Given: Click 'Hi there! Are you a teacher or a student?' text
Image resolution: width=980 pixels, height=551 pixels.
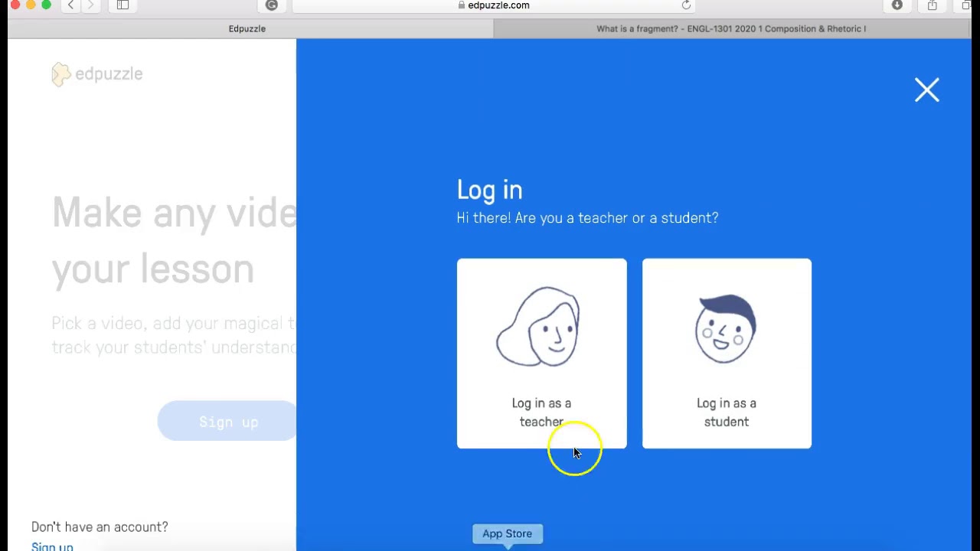Looking at the screenshot, I should point(587,218).
